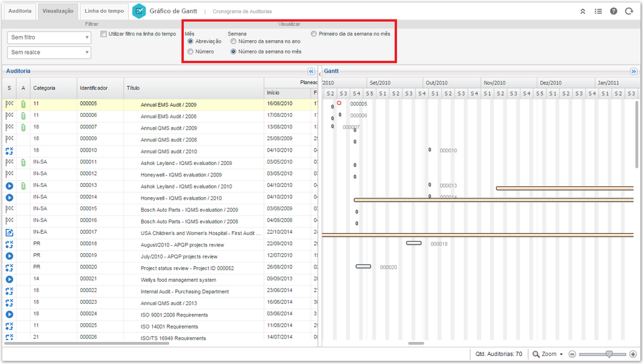Click the status flag icon of audit 000009

click(x=9, y=140)
